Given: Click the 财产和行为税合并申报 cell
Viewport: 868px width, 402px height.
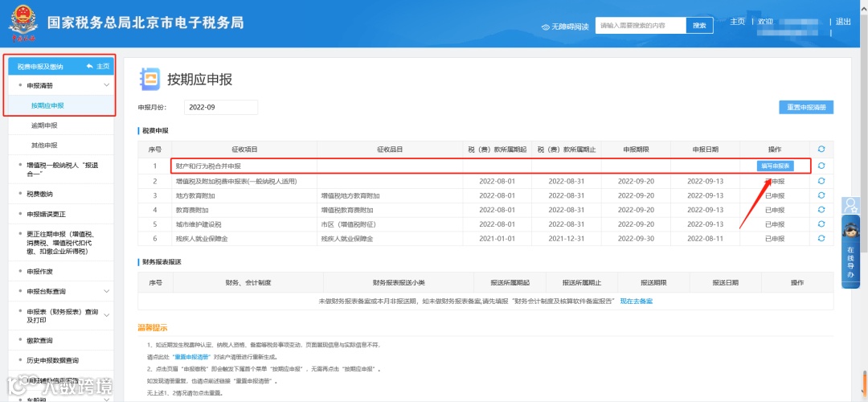Looking at the screenshot, I should pos(244,166).
